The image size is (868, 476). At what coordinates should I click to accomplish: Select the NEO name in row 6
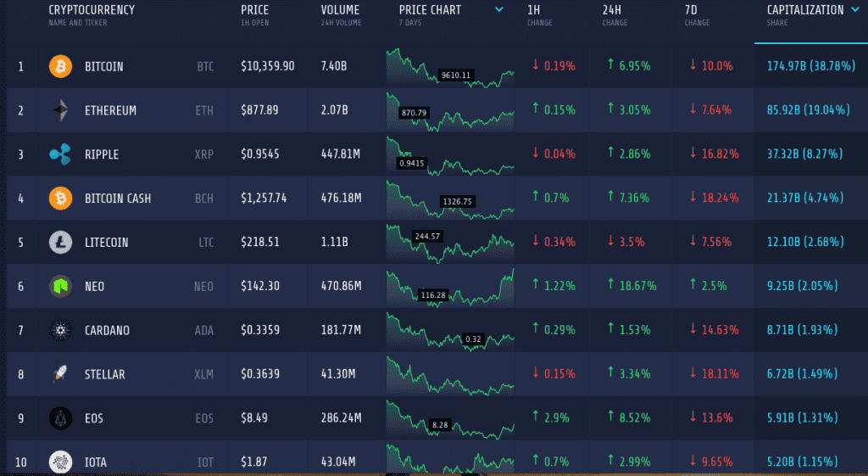(x=94, y=286)
